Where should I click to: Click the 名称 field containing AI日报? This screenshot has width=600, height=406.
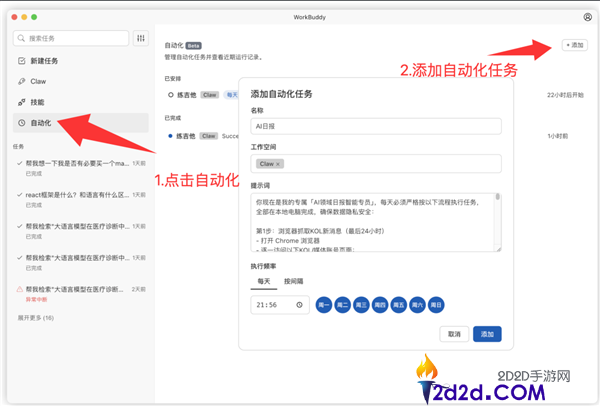(x=375, y=126)
